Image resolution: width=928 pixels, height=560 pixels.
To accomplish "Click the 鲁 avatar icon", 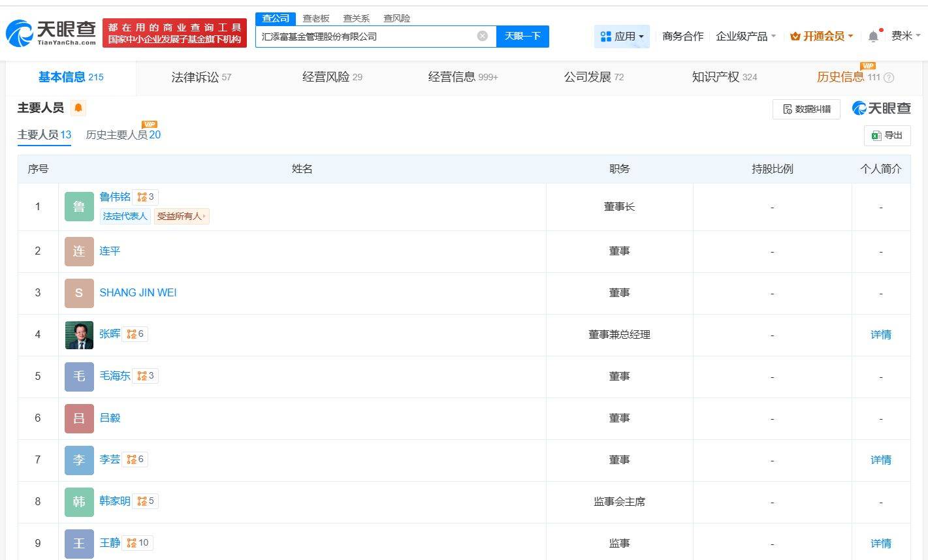I will (x=79, y=207).
